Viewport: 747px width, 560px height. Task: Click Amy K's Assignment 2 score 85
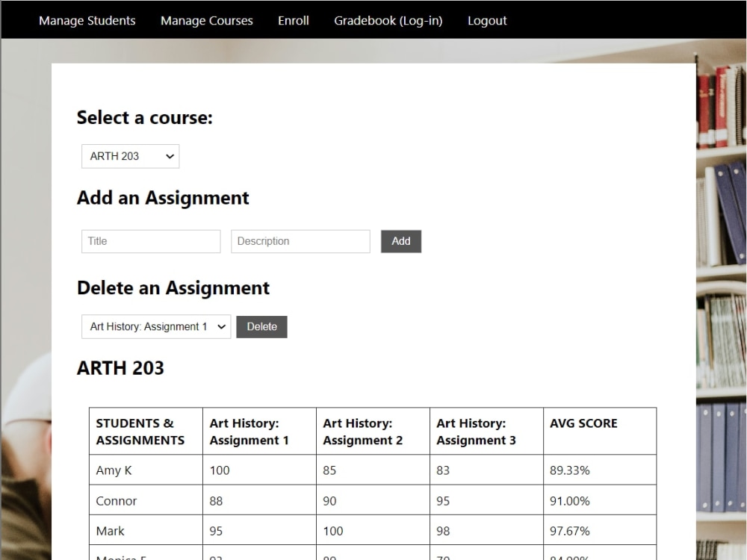click(373, 470)
